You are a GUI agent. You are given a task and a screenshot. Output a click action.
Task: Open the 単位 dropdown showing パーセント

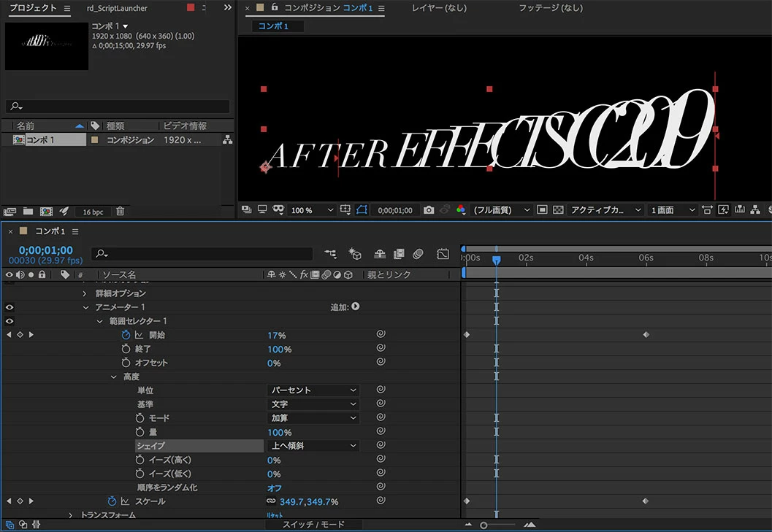click(313, 390)
